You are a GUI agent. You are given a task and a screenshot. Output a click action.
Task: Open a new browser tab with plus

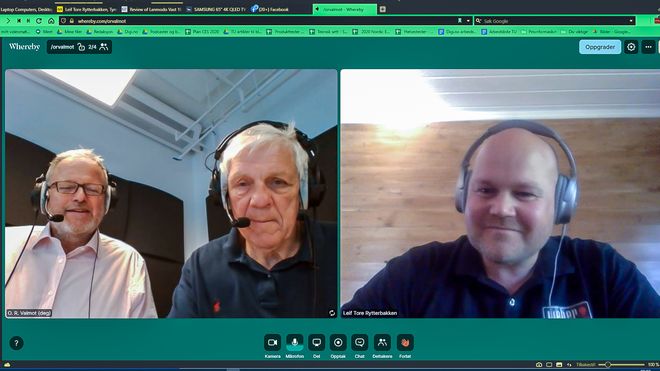coord(383,9)
